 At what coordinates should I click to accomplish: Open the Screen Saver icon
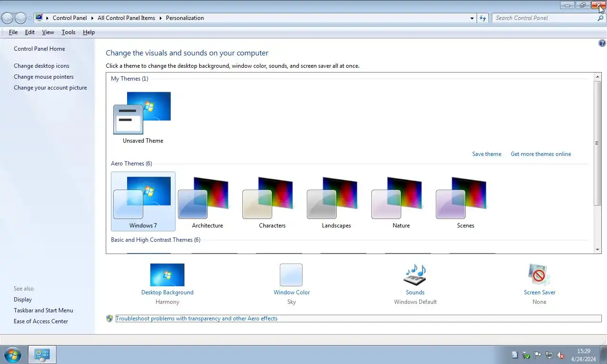tap(539, 275)
